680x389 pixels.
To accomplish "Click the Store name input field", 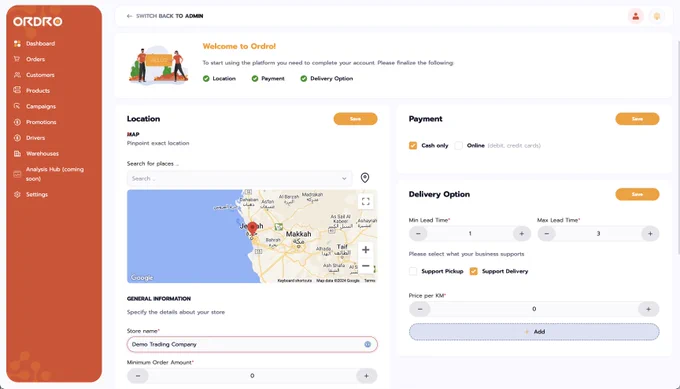I will tap(252, 344).
